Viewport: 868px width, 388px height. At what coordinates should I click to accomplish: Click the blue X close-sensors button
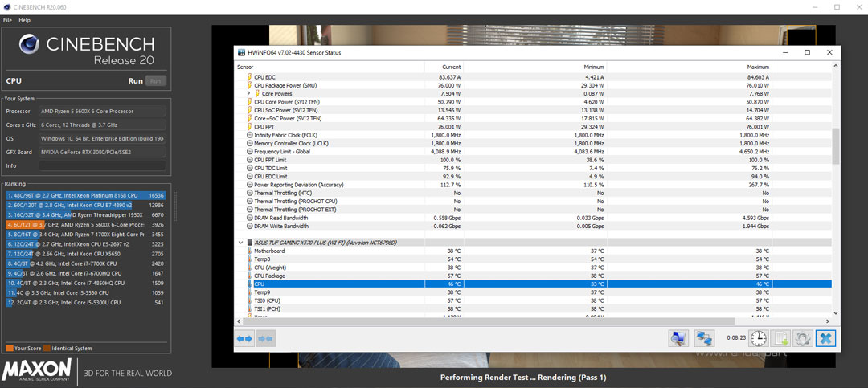pos(825,337)
